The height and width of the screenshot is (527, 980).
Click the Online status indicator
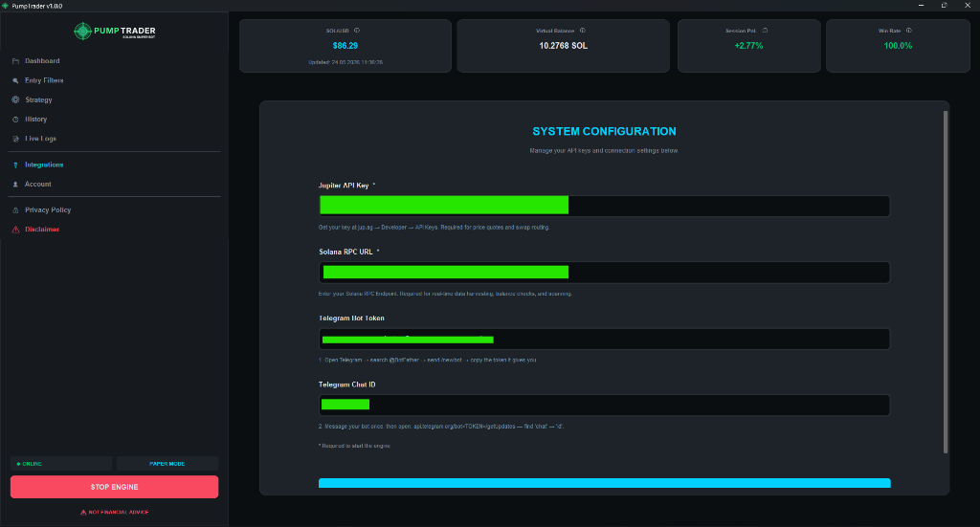pyautogui.click(x=61, y=463)
